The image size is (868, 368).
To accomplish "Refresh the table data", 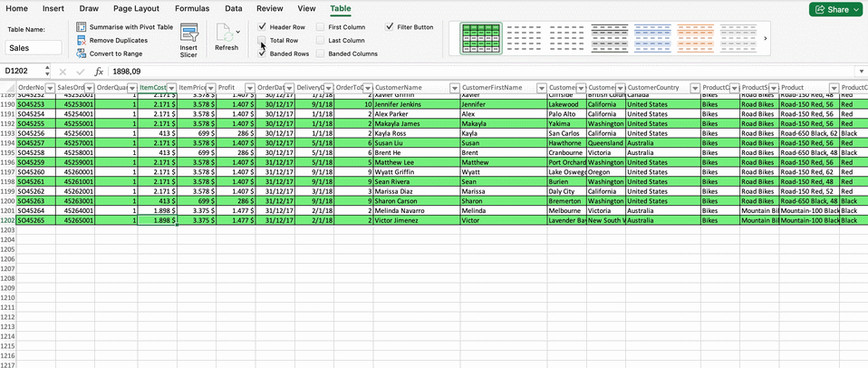I will click(226, 37).
